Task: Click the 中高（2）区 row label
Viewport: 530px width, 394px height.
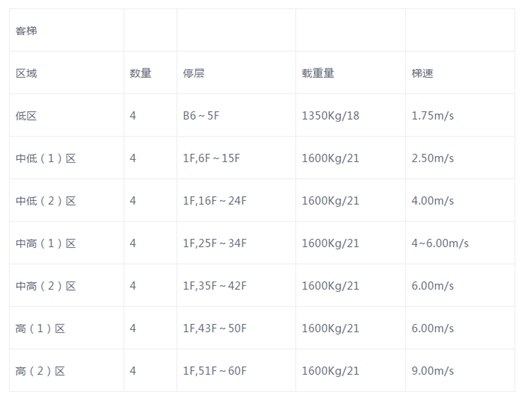Action: point(46,286)
